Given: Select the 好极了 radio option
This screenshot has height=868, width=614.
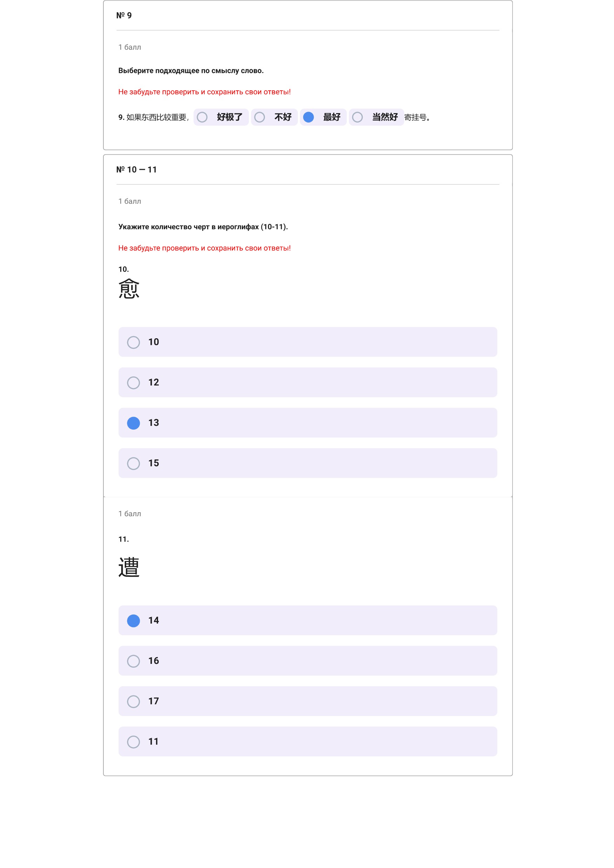Looking at the screenshot, I should (x=221, y=117).
